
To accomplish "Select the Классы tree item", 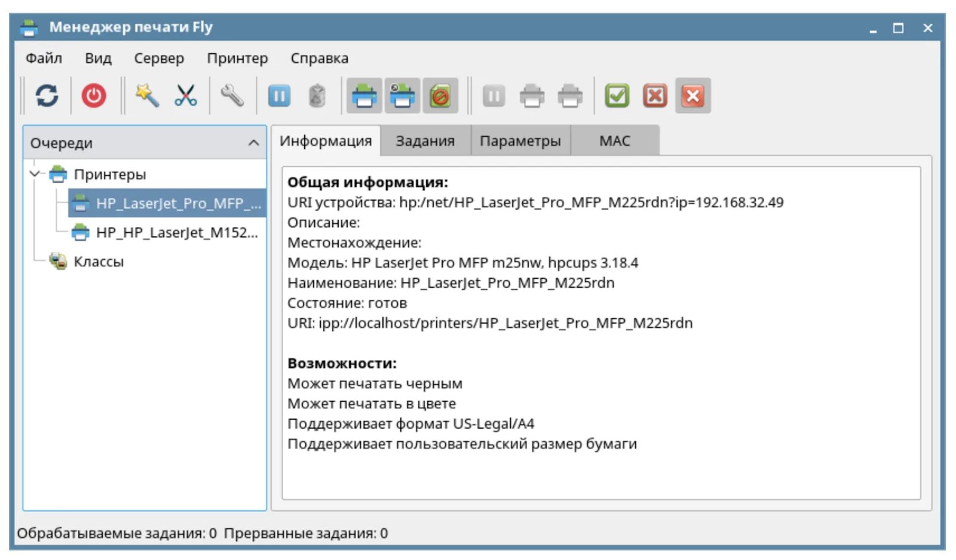I will coord(99,261).
